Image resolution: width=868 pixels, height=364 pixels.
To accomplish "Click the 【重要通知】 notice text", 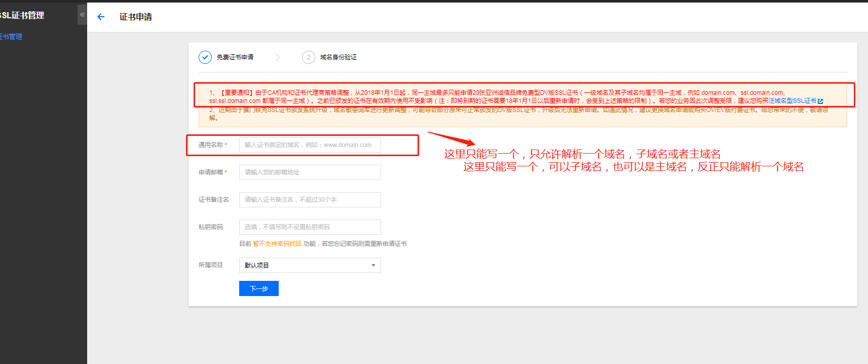I will [x=237, y=93].
